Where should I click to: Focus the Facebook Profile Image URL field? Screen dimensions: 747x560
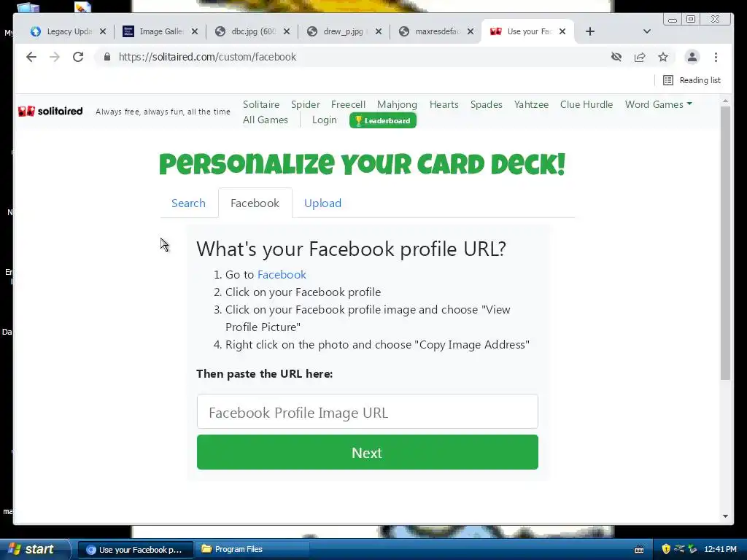coord(368,411)
